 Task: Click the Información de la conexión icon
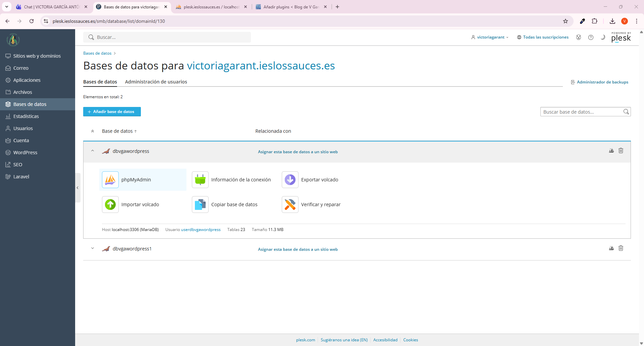pos(200,180)
